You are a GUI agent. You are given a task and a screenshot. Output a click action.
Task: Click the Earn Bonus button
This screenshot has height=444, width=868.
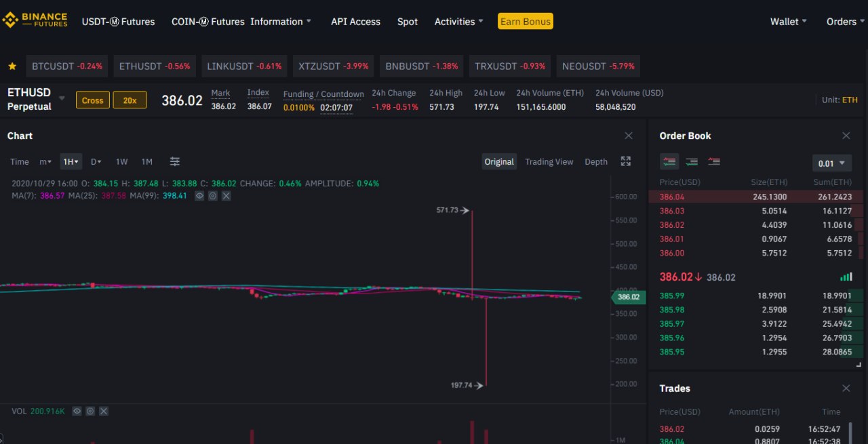coord(526,22)
